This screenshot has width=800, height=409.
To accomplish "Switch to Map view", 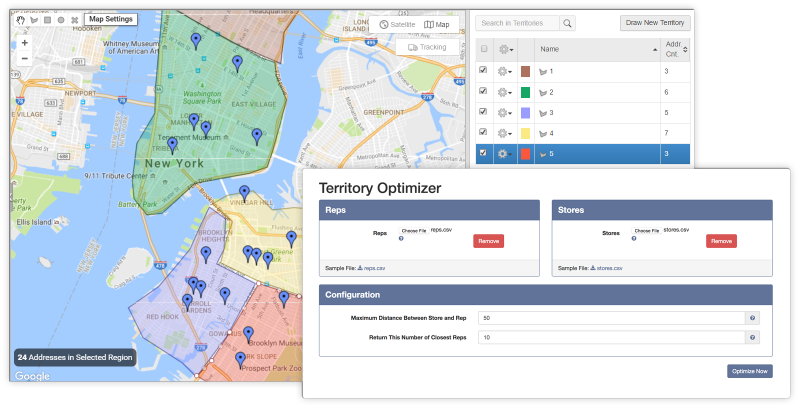I will pos(437,24).
